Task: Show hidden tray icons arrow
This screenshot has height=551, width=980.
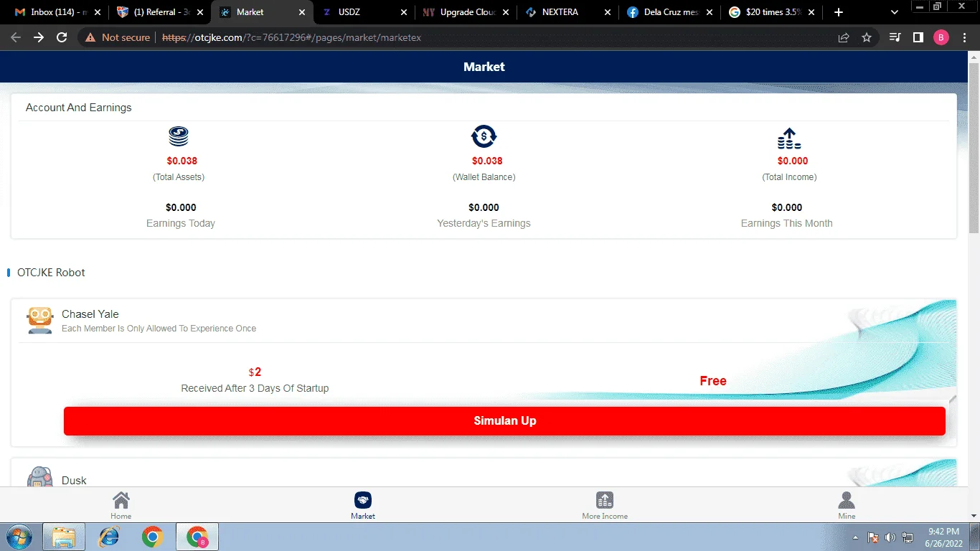Action: pyautogui.click(x=855, y=537)
